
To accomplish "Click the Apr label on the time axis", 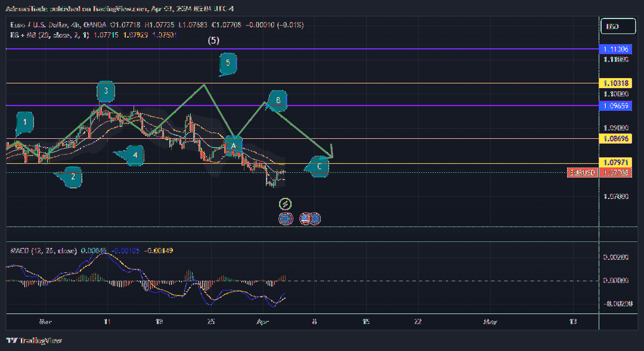I will pyautogui.click(x=262, y=321).
